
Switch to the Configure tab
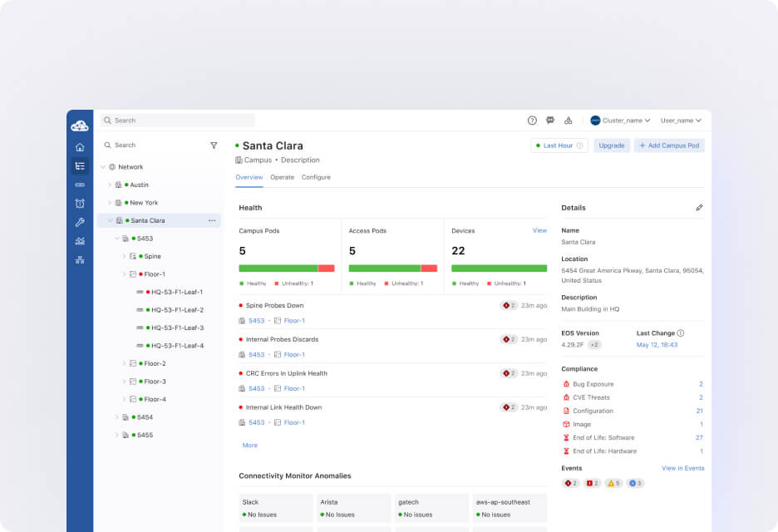coord(316,177)
